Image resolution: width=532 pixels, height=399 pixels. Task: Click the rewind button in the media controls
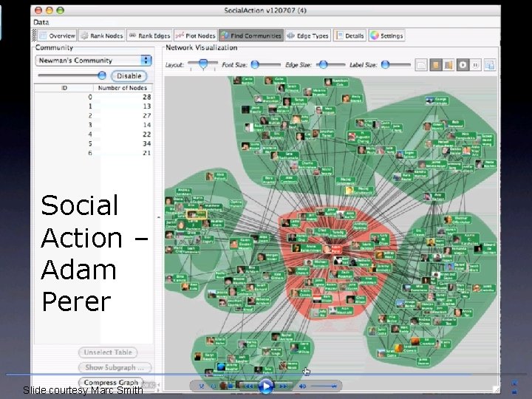click(249, 386)
